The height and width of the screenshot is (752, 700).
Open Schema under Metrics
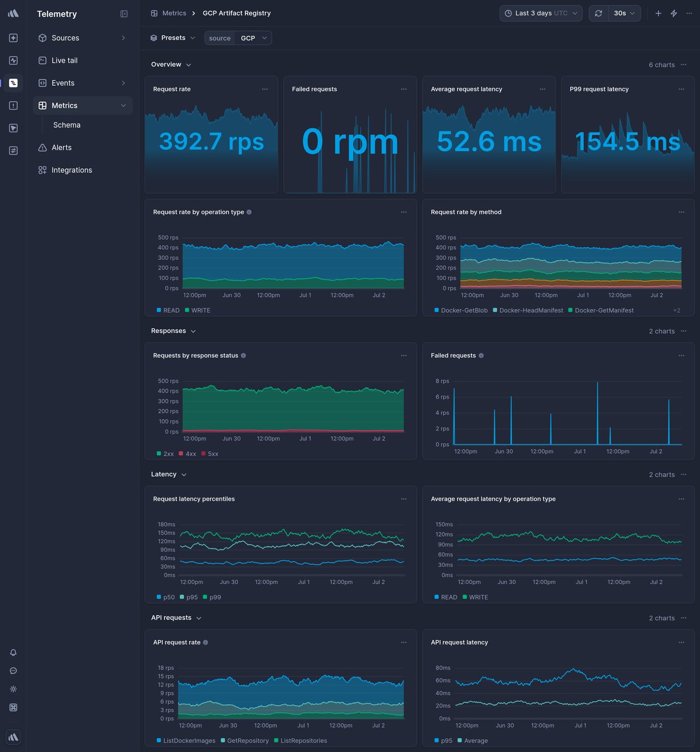coord(67,125)
